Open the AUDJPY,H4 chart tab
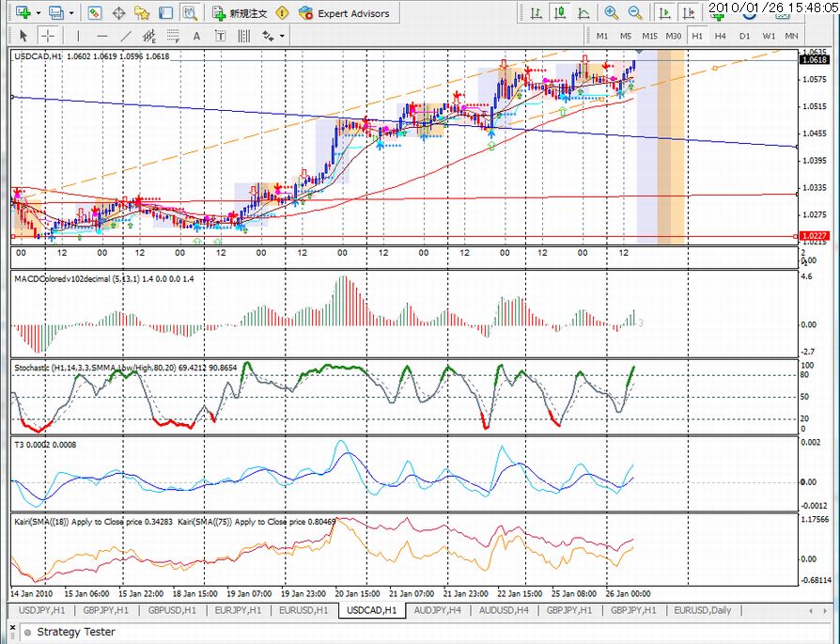The height and width of the screenshot is (644, 840). click(x=436, y=610)
